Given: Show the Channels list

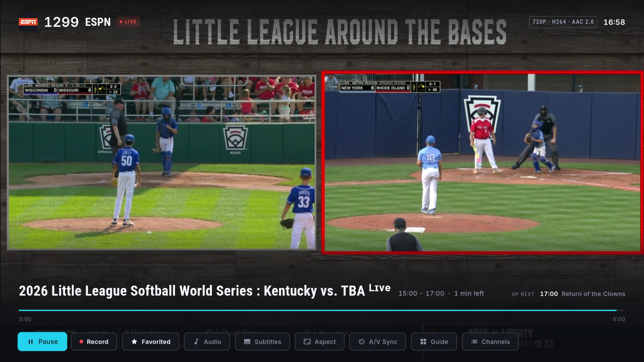Looking at the screenshot, I should point(490,342).
